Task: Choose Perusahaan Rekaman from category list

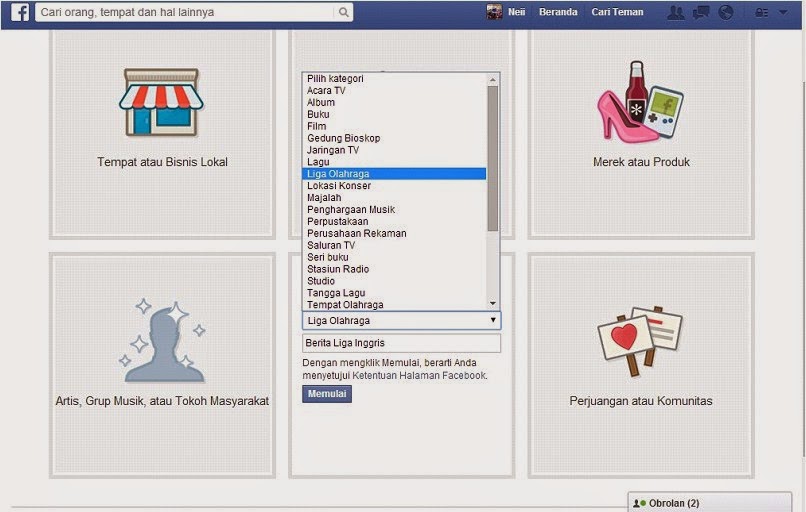Action: pos(394,233)
